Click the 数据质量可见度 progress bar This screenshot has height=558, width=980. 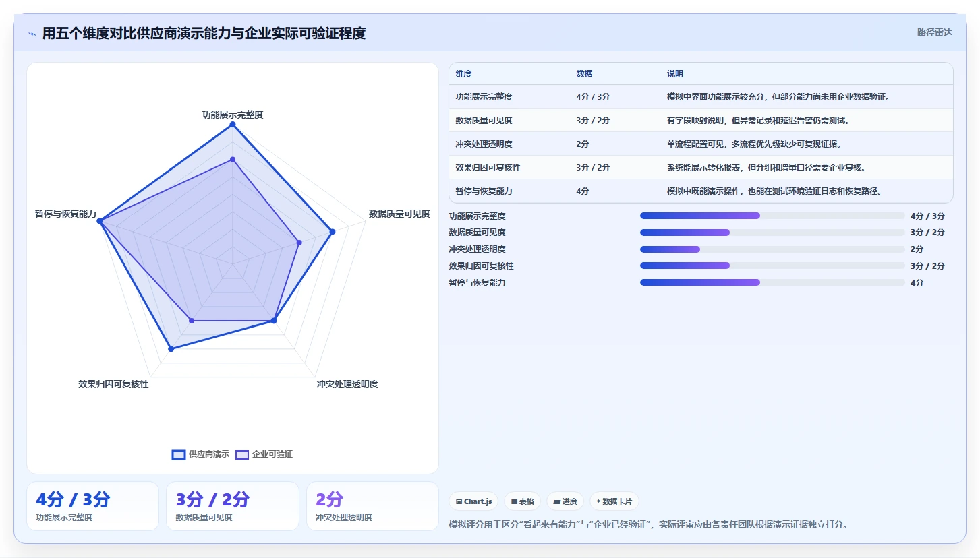pos(772,232)
